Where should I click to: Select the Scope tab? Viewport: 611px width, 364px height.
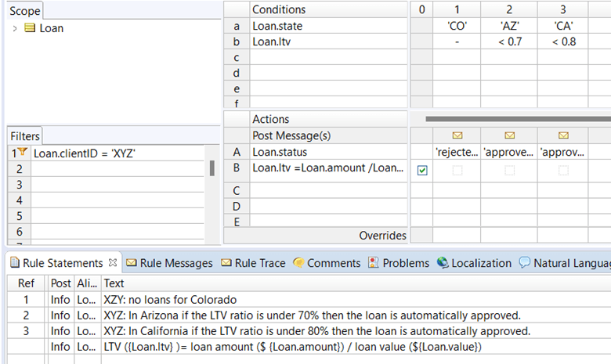pyautogui.click(x=24, y=12)
